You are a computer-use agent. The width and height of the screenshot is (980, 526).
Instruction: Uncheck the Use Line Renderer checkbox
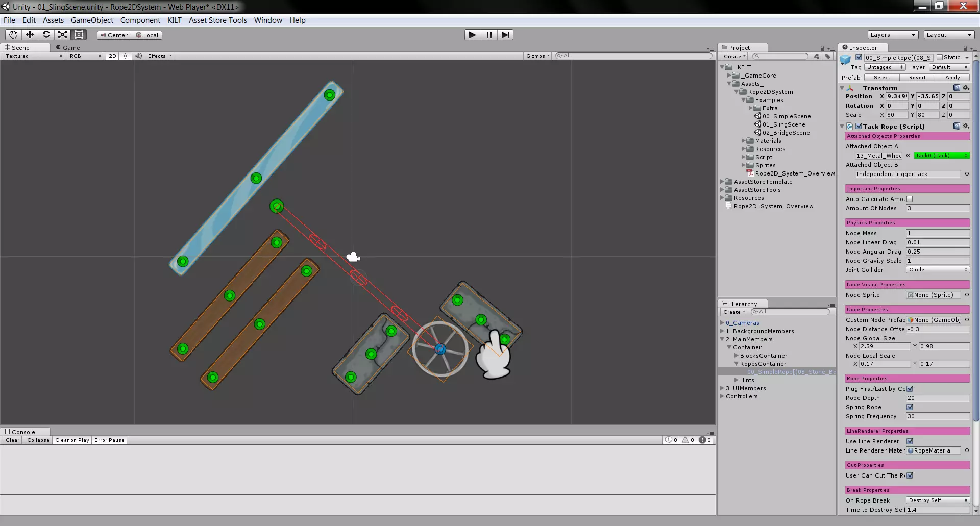910,441
